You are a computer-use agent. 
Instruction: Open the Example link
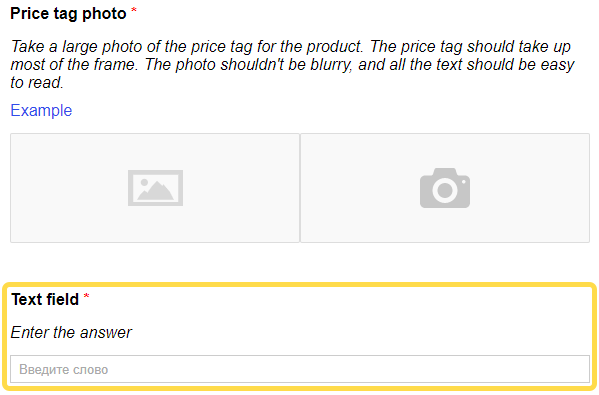[41, 110]
